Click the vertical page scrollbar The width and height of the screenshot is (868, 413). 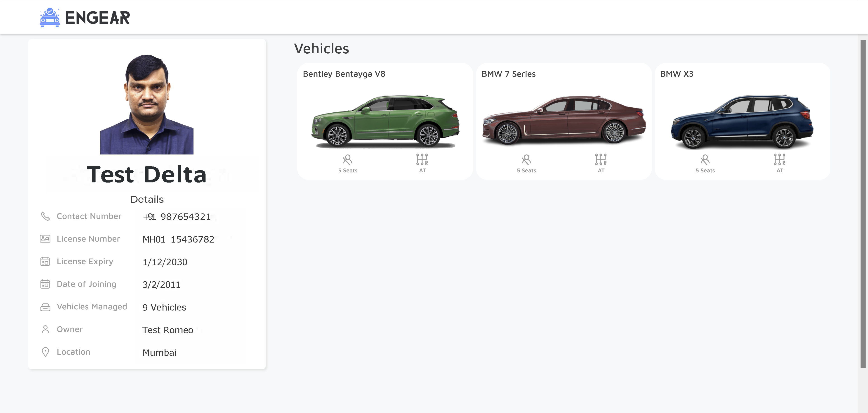(x=863, y=204)
